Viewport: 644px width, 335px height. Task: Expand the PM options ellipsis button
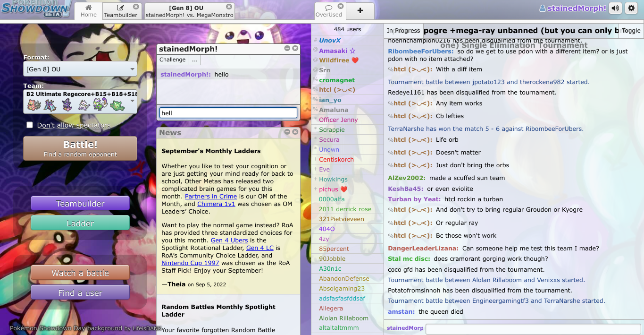tap(195, 60)
